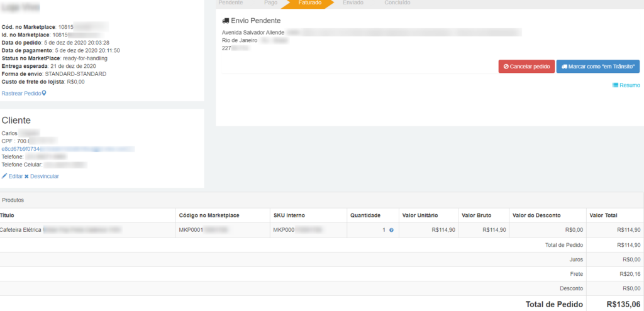The width and height of the screenshot is (644, 311).
Task: Click the ban icon on Cancelar pedido
Action: pos(506,67)
